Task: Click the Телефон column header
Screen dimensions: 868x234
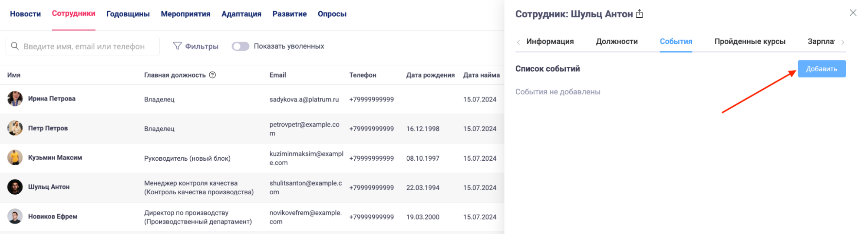Action: click(363, 75)
